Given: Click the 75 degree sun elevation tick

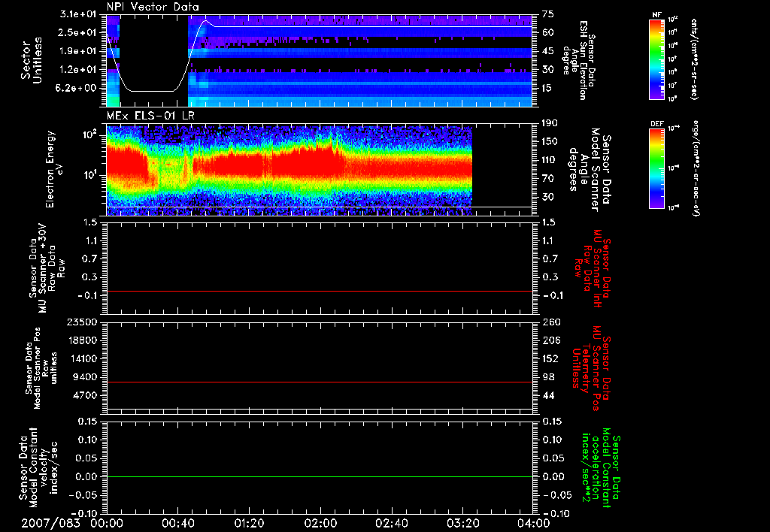Looking at the screenshot, I should pyautogui.click(x=548, y=14).
